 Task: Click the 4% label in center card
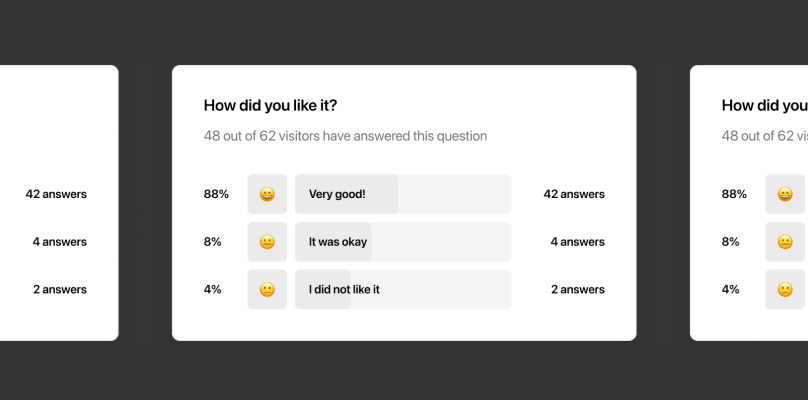click(x=212, y=290)
